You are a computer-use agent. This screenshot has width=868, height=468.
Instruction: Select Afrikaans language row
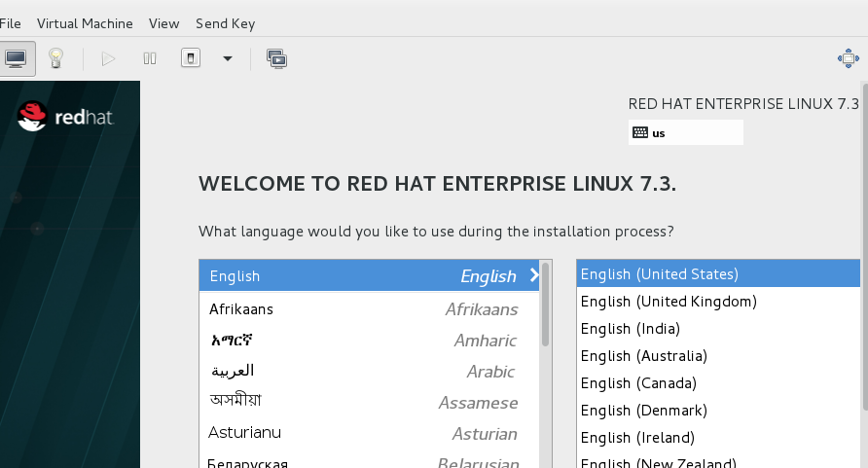tap(369, 308)
